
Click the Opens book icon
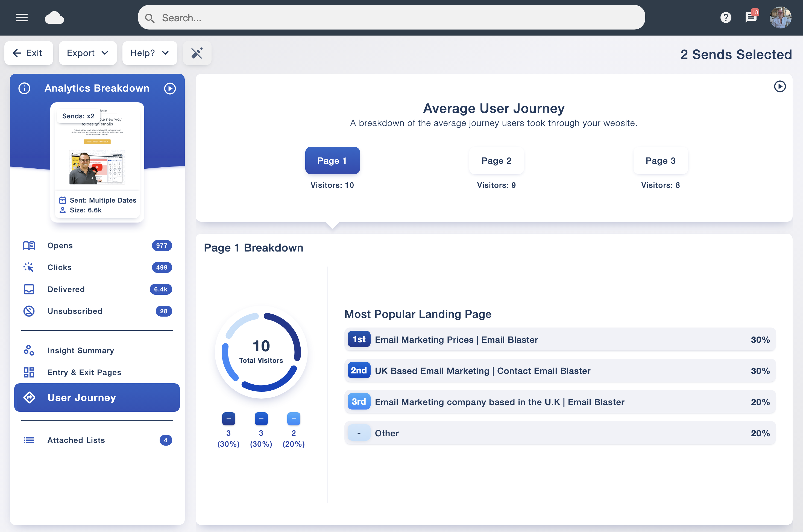[29, 246]
